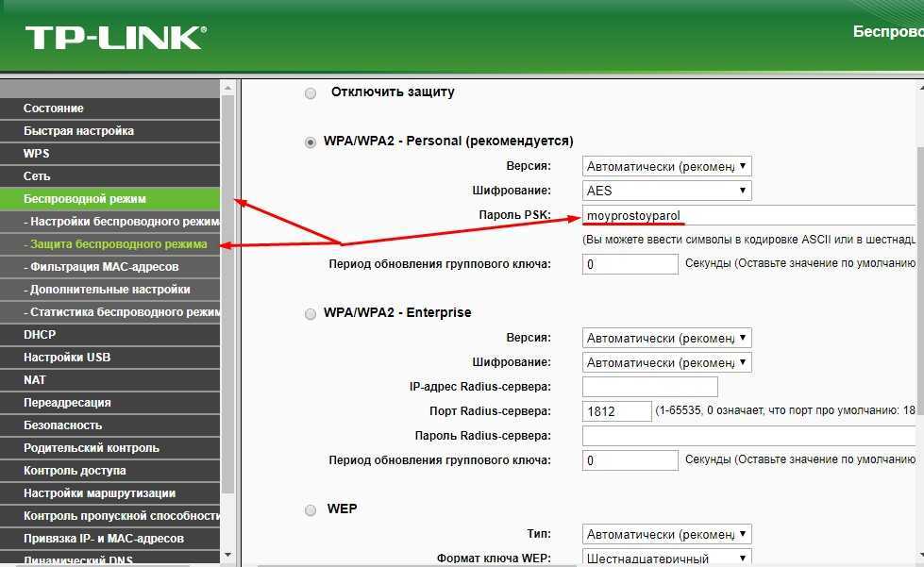
Task: Select WPA/WPA2 - Personal radio button
Action: click(311, 142)
